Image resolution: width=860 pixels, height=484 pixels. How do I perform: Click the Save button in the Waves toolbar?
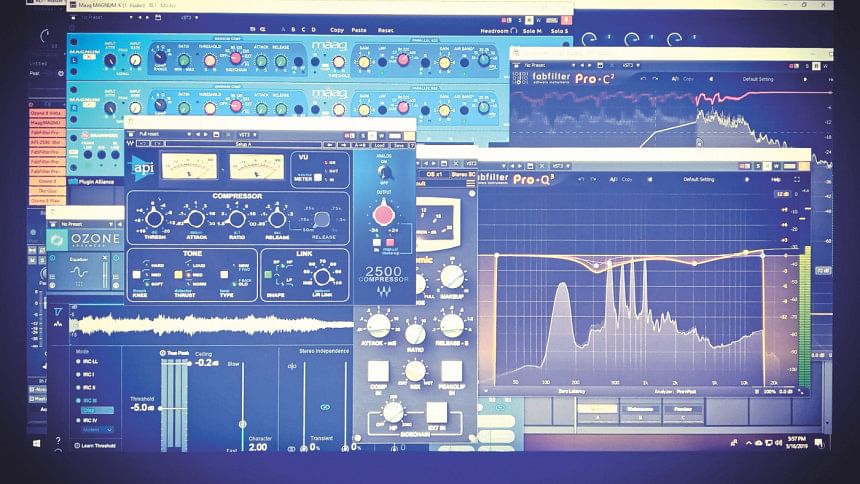click(399, 144)
